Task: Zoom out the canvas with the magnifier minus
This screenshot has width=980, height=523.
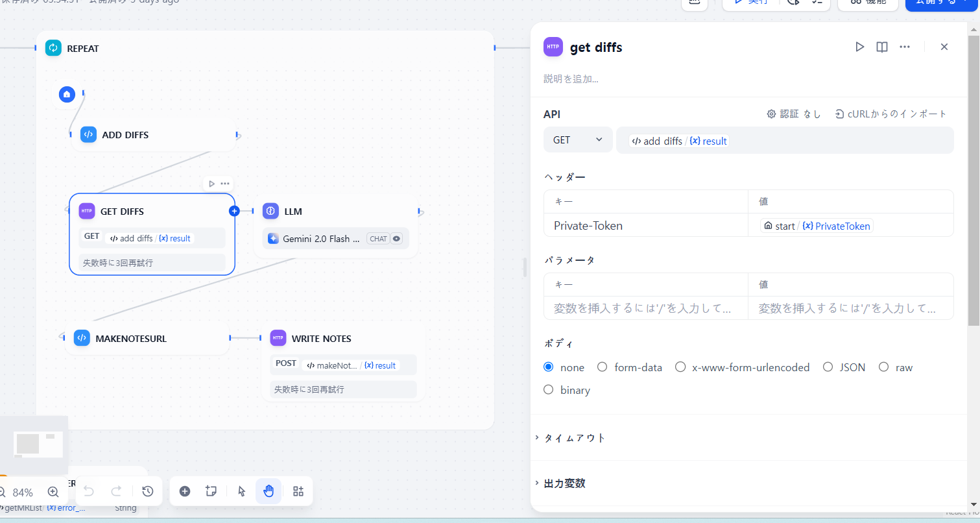Action: pyautogui.click(x=2, y=492)
